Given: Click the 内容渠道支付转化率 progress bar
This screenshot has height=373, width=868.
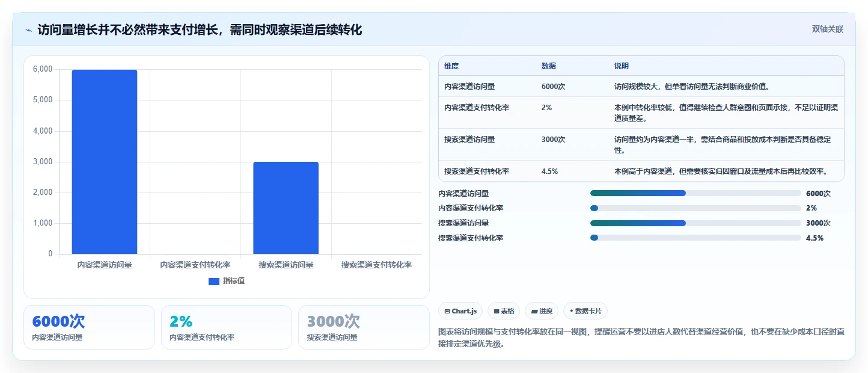Looking at the screenshot, I should [695, 208].
